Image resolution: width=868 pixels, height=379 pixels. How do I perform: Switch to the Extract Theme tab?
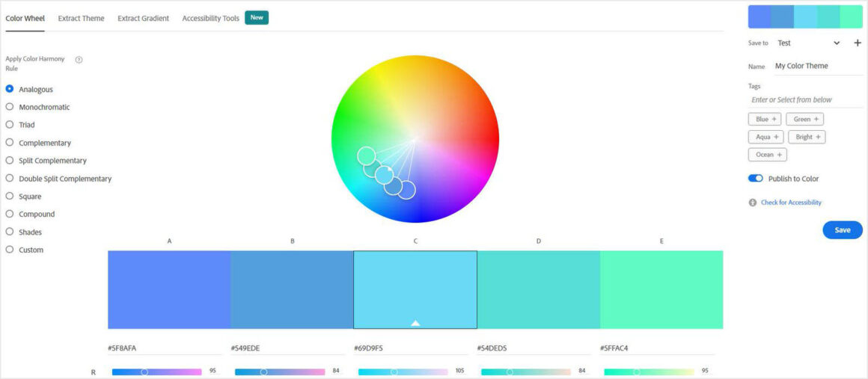coord(81,18)
